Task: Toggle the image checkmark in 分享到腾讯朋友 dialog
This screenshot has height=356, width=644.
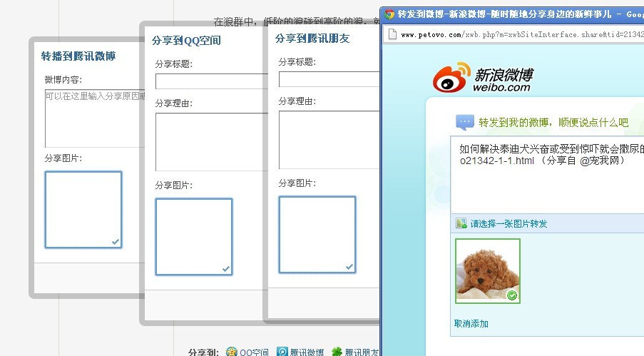Action: (349, 267)
